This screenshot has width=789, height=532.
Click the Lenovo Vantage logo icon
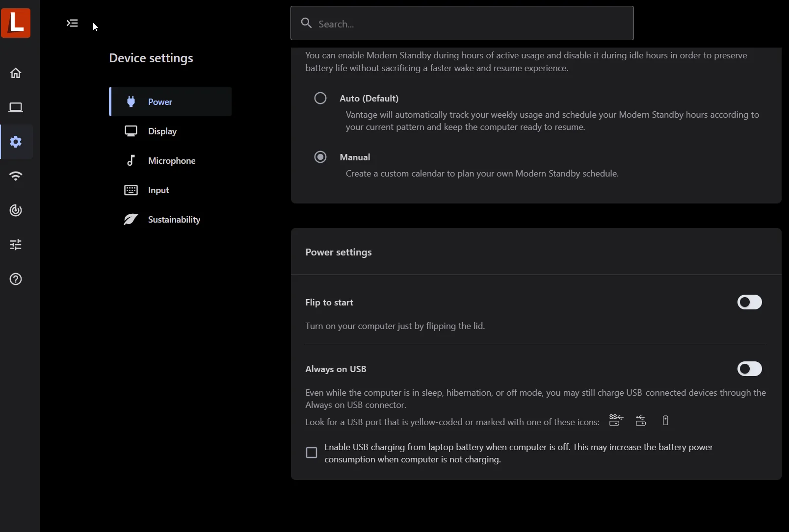click(16, 23)
